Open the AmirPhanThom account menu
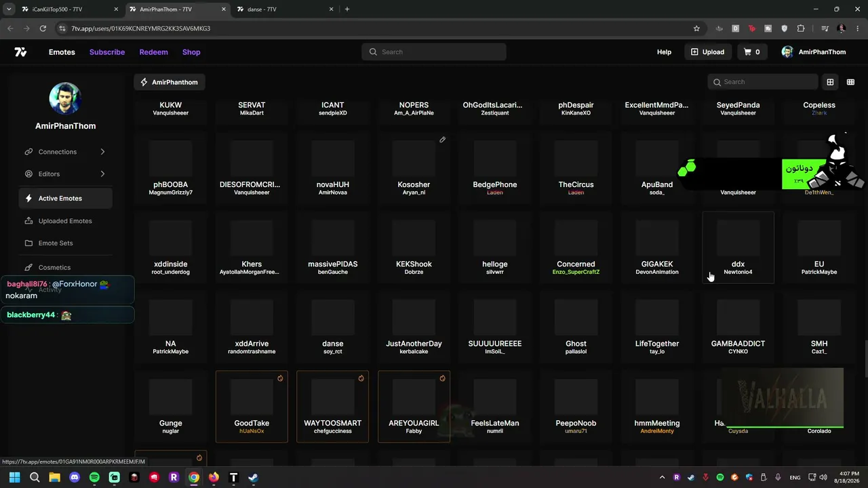Image resolution: width=868 pixels, height=488 pixels. pos(814,52)
